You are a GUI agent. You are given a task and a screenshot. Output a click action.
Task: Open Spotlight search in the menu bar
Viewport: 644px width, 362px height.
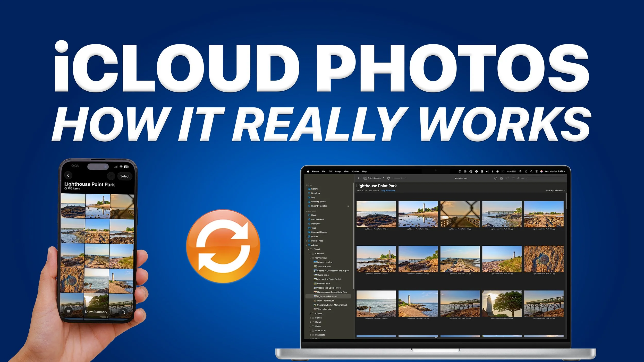tap(531, 171)
